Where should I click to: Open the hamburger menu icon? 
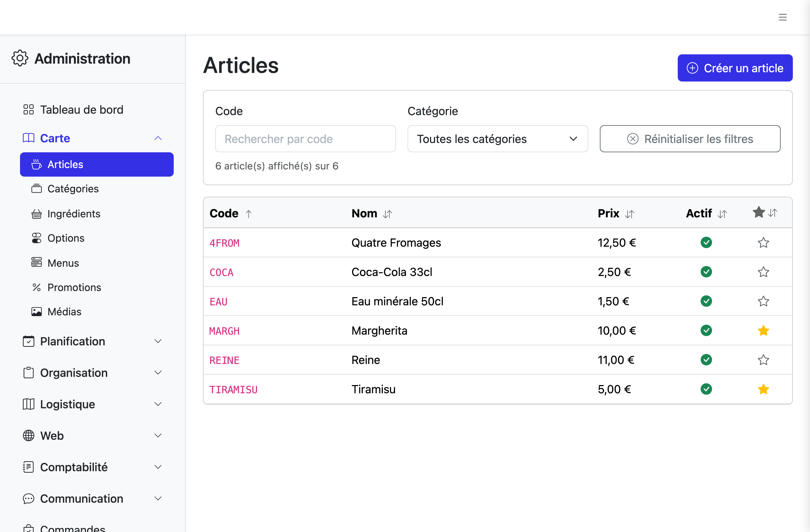coord(783,17)
